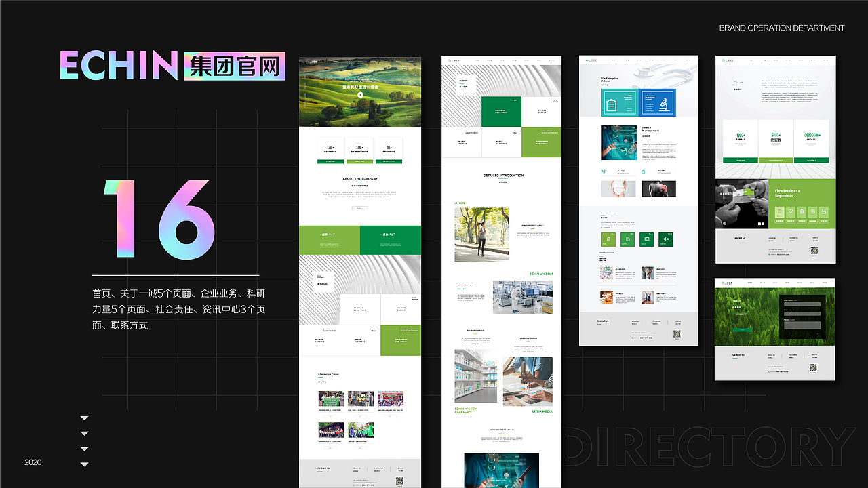Screen dimensions: 868x488
Task: Click the QR code in the homepage footer
Action: (399, 481)
